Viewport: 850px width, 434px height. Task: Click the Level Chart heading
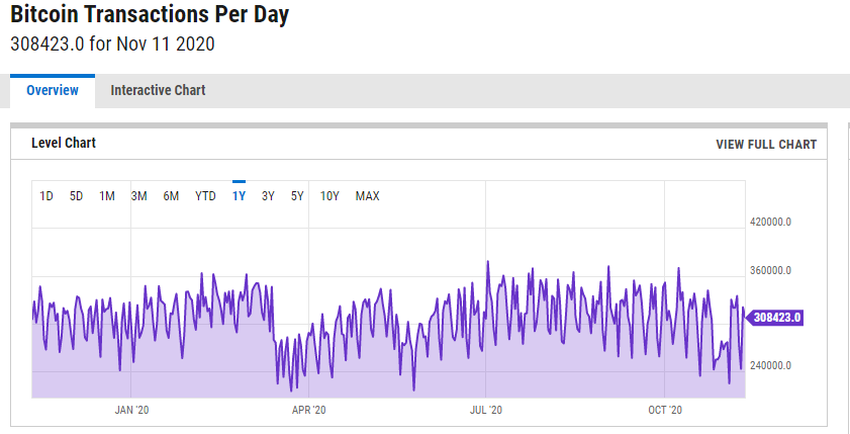[x=63, y=144]
